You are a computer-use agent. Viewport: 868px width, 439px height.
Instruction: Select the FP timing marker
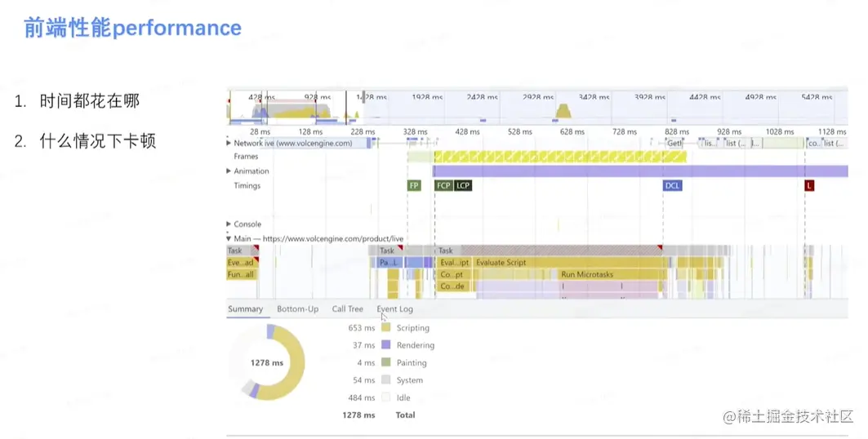coord(414,186)
